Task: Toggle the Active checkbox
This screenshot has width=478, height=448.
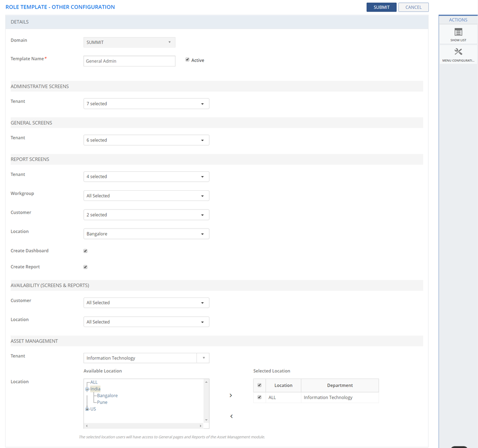Action: (187, 60)
